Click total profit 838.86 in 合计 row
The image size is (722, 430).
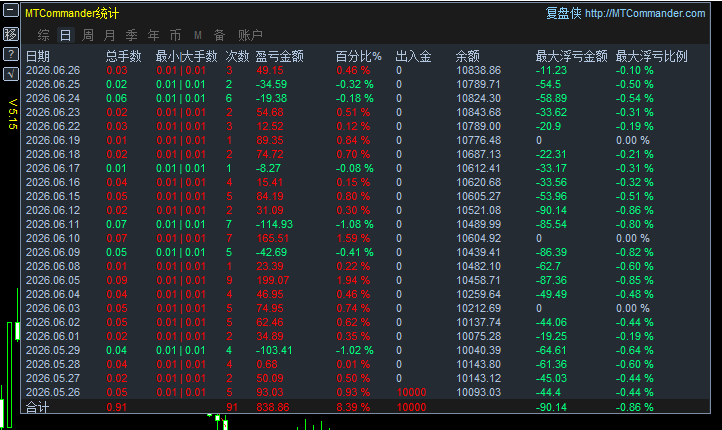click(273, 407)
